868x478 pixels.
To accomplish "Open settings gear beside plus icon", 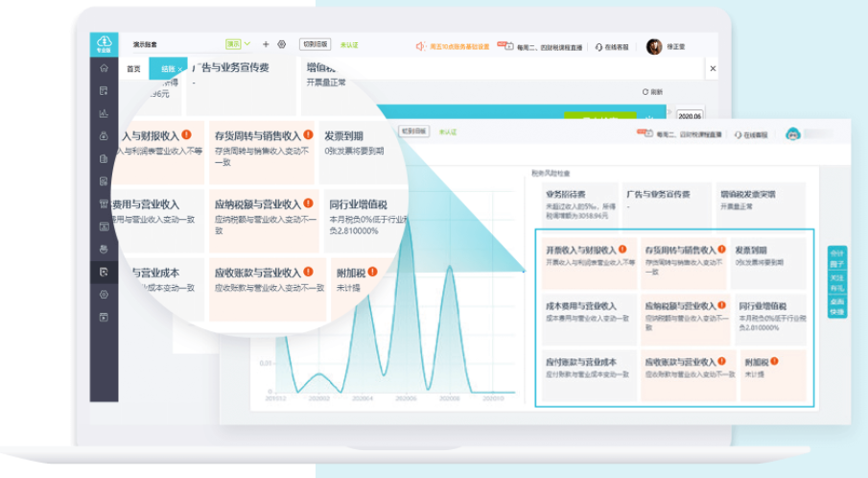I will [281, 44].
